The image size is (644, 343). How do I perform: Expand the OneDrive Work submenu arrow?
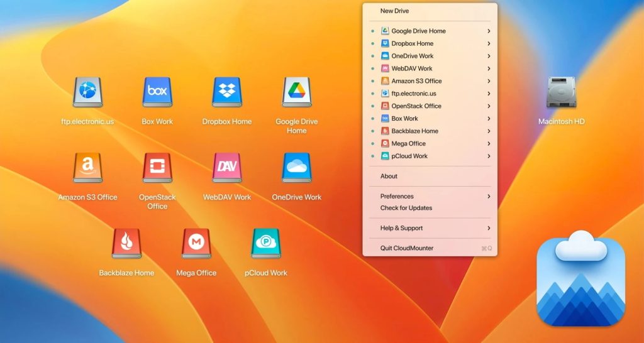(x=489, y=56)
